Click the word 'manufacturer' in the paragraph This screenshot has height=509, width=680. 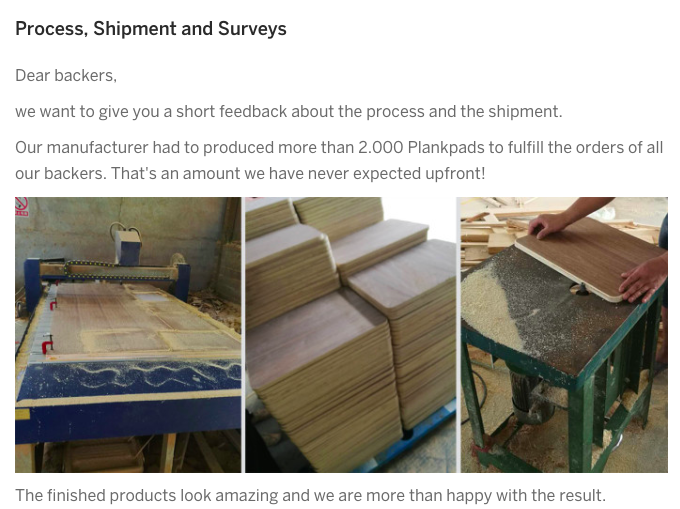[x=97, y=147]
